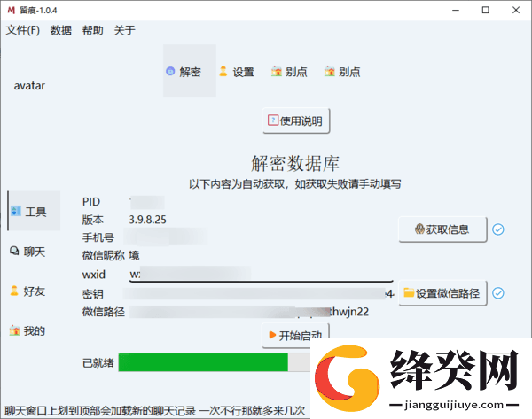Click the version value 3.9.8.25
Viewport: 532px width, 419px height.
147,220
